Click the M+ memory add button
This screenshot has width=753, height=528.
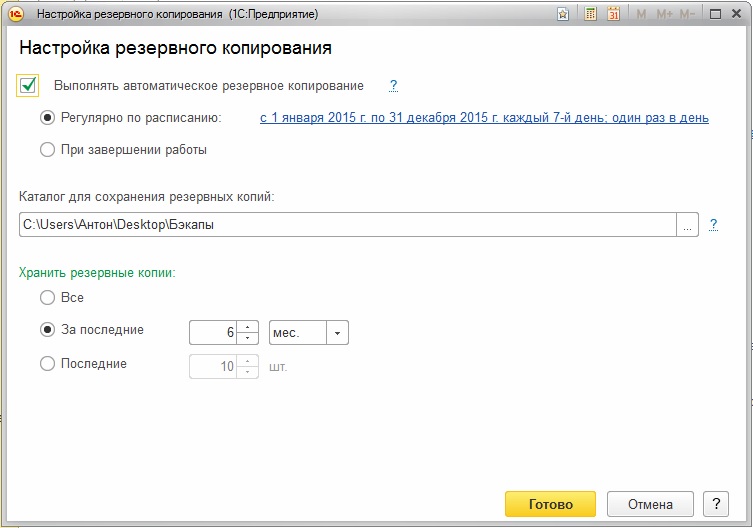point(664,14)
